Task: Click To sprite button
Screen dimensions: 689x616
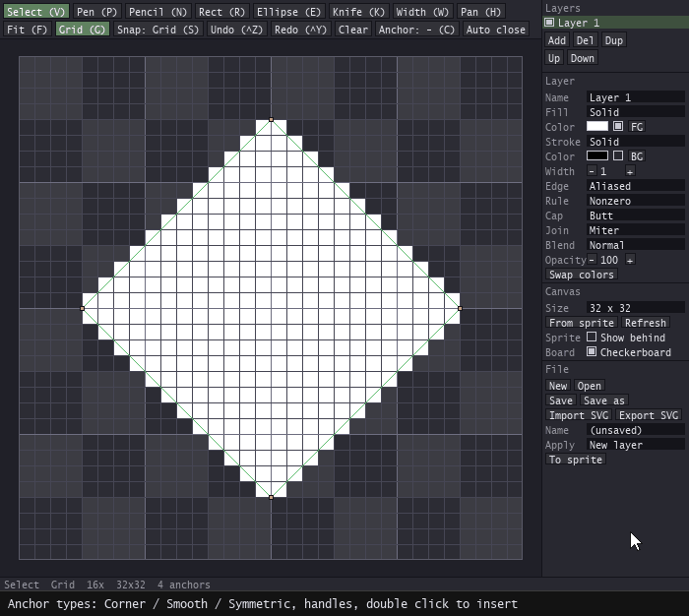Action: (x=576, y=460)
